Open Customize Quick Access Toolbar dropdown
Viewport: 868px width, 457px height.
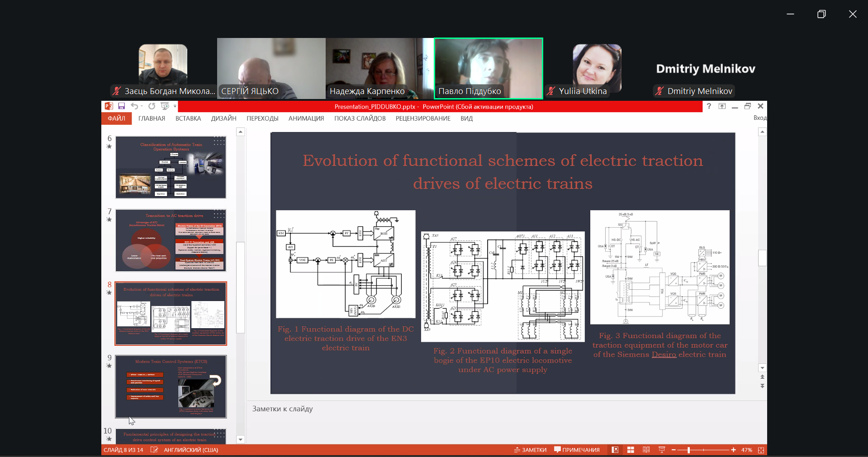175,107
